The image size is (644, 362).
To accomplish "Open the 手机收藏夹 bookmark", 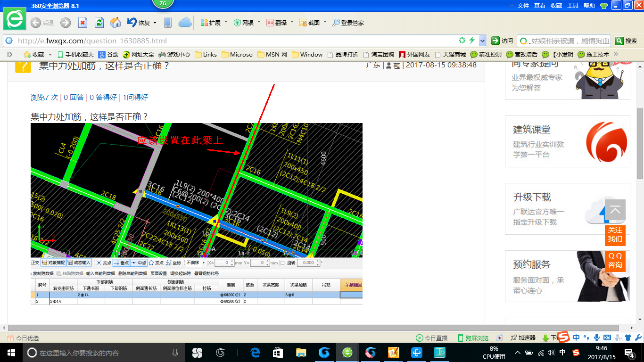I will [75, 55].
